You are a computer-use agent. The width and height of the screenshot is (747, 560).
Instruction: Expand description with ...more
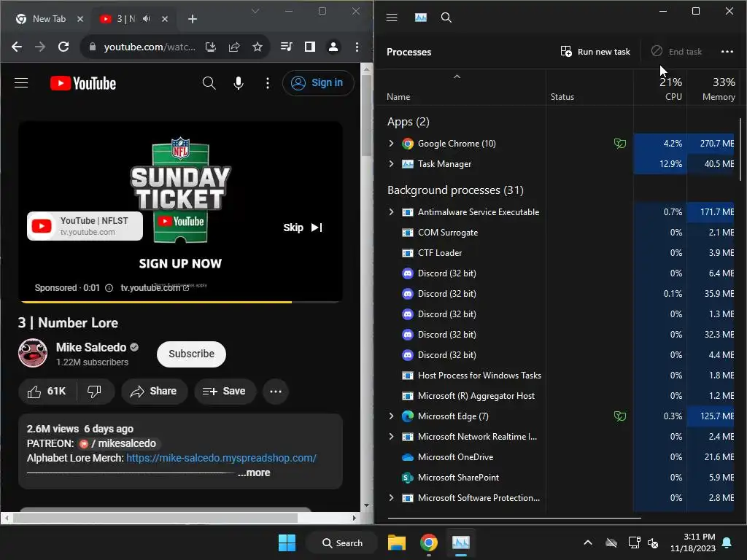coord(255,472)
